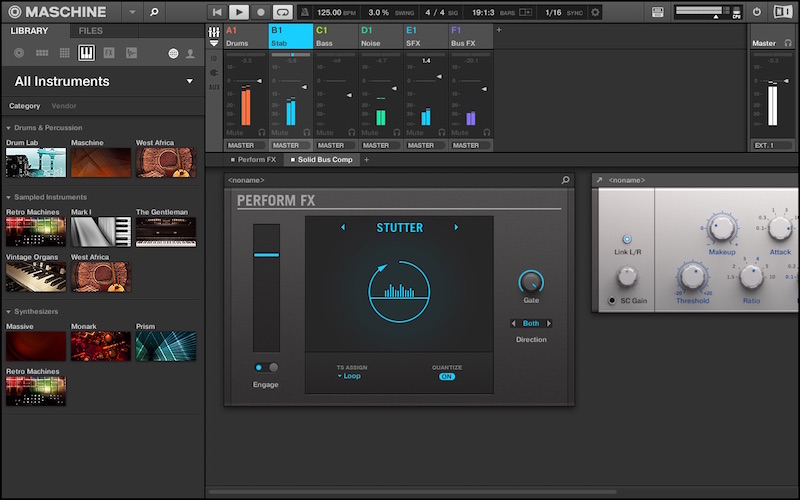Image resolution: width=800 pixels, height=500 pixels.
Task: Select the Instruments keyboard icon in the Library
Action: tap(86, 53)
